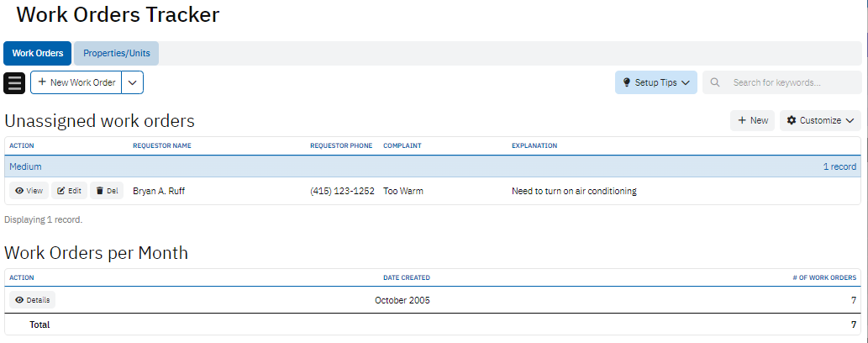Sort by # of Work Orders column
The width and height of the screenshot is (868, 343).
click(824, 277)
